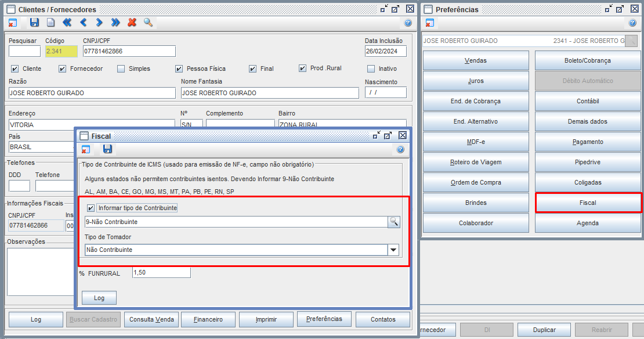Open Brindes preferences
Viewport: 644px width, 339px height.
pyautogui.click(x=476, y=203)
